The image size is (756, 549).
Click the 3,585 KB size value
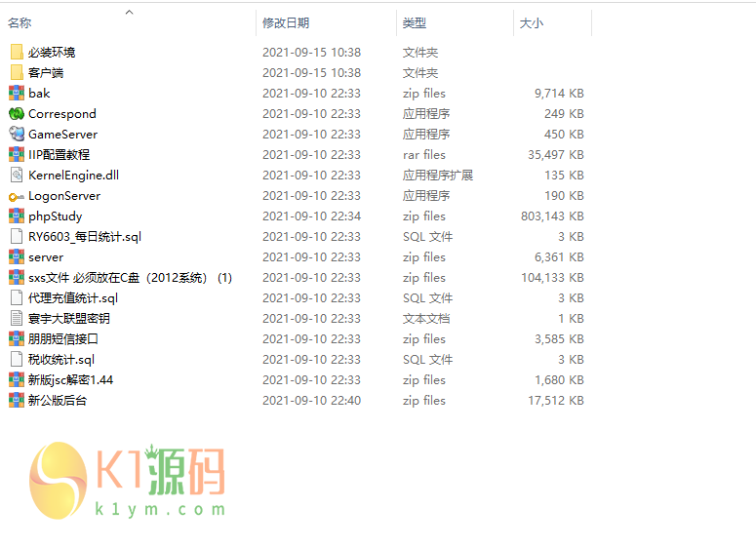(559, 338)
